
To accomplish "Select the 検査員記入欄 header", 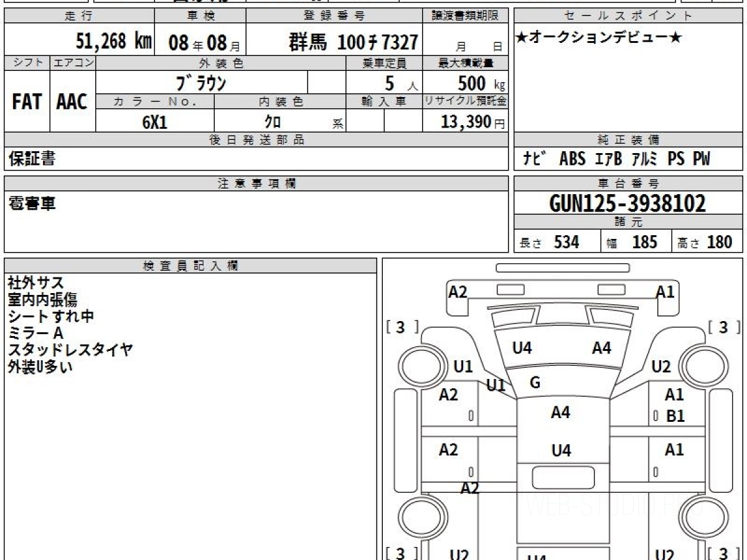I will 190,266.
